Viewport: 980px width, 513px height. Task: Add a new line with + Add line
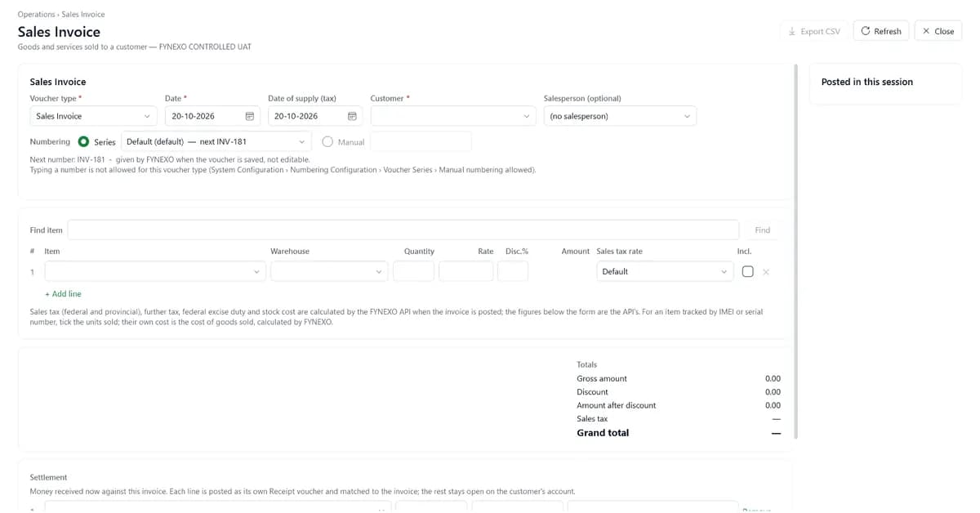pos(63,294)
